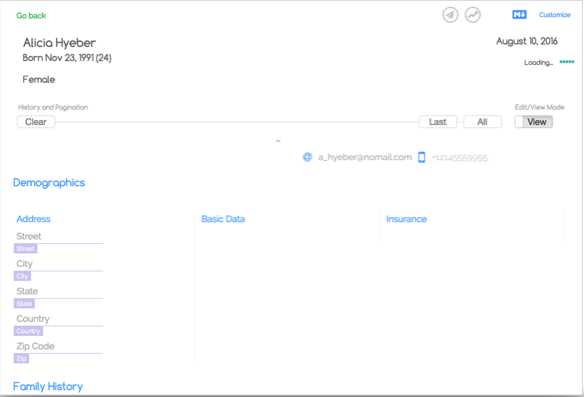
Task: Open the Customize link
Action: click(555, 15)
